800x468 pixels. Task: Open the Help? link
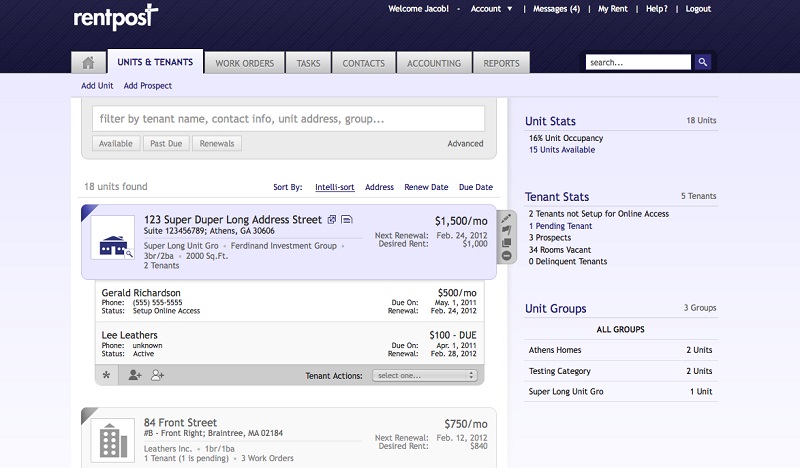point(657,9)
